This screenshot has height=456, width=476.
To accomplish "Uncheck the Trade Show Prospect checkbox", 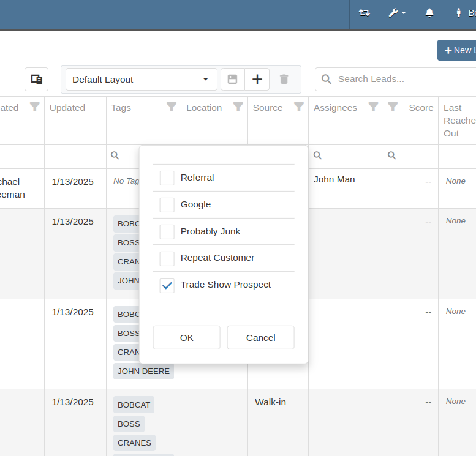I will click(x=167, y=285).
